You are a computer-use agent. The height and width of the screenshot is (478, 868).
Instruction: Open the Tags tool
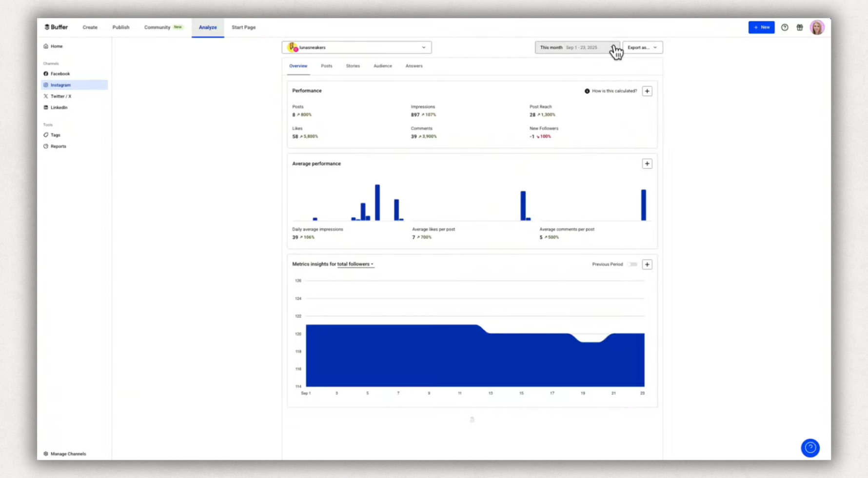(x=55, y=135)
